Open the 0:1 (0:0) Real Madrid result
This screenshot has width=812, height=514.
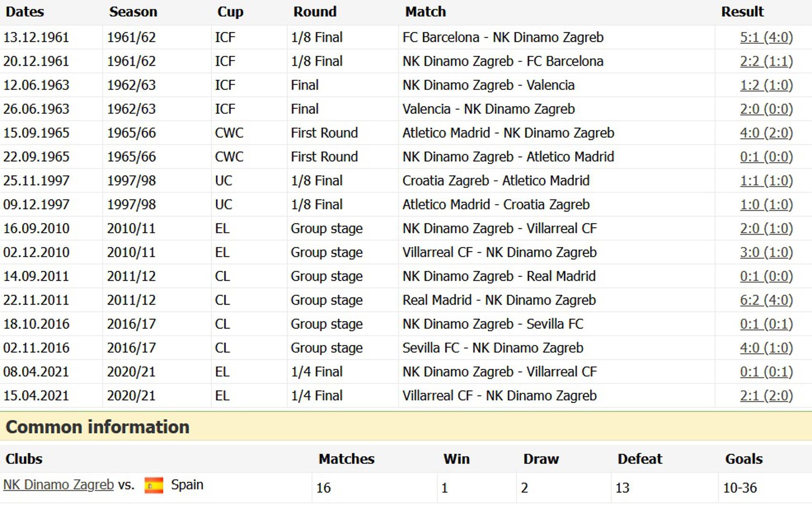(x=766, y=277)
